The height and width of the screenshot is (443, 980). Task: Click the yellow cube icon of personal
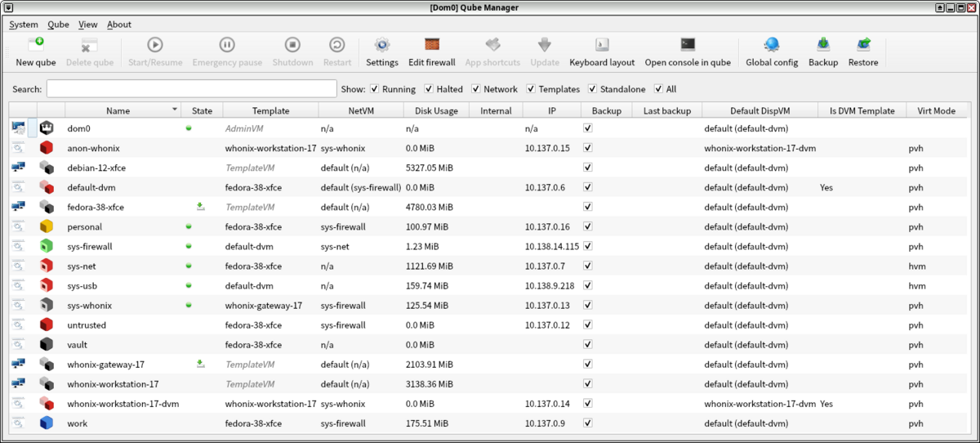(x=47, y=226)
